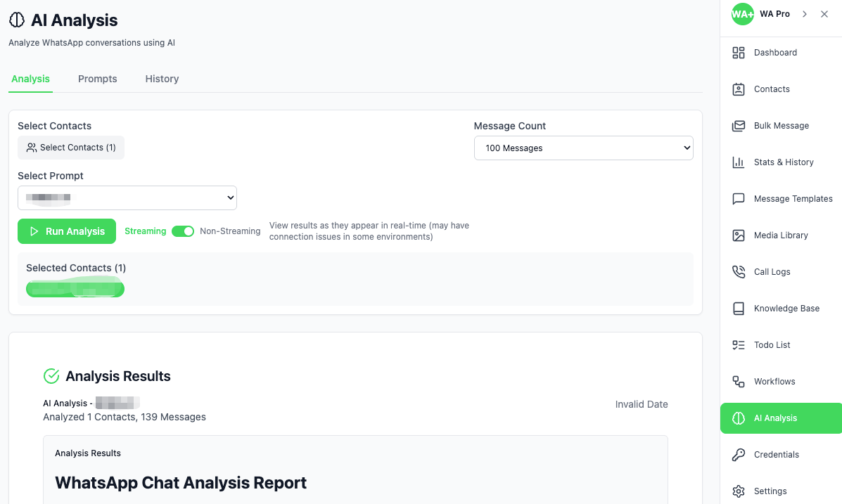Click the Select Contacts (1) button

click(71, 148)
